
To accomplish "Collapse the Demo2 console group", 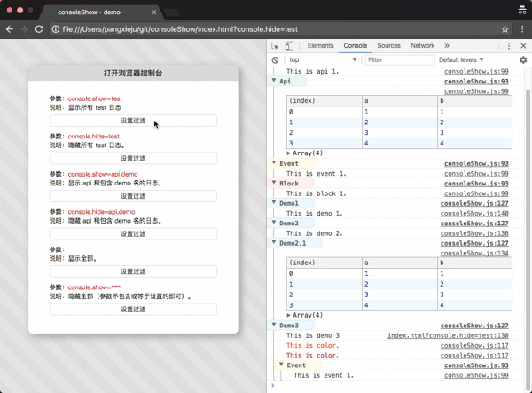I will [x=274, y=223].
